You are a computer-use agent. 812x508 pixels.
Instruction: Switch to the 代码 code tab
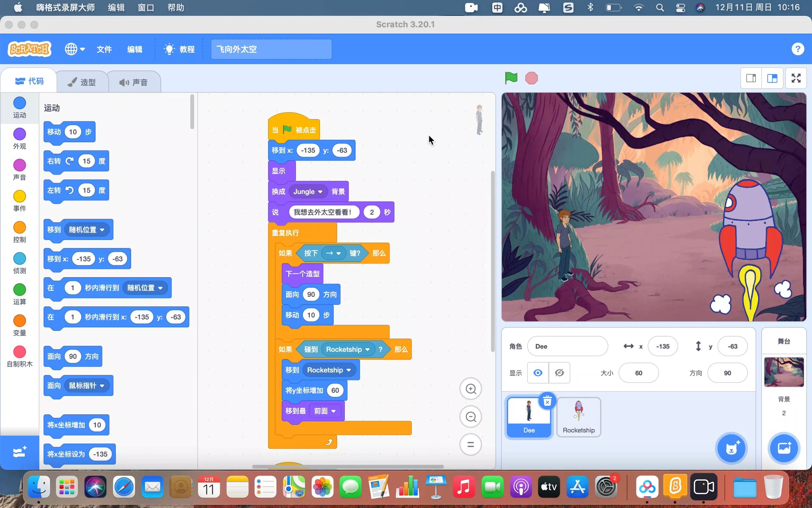tap(29, 81)
